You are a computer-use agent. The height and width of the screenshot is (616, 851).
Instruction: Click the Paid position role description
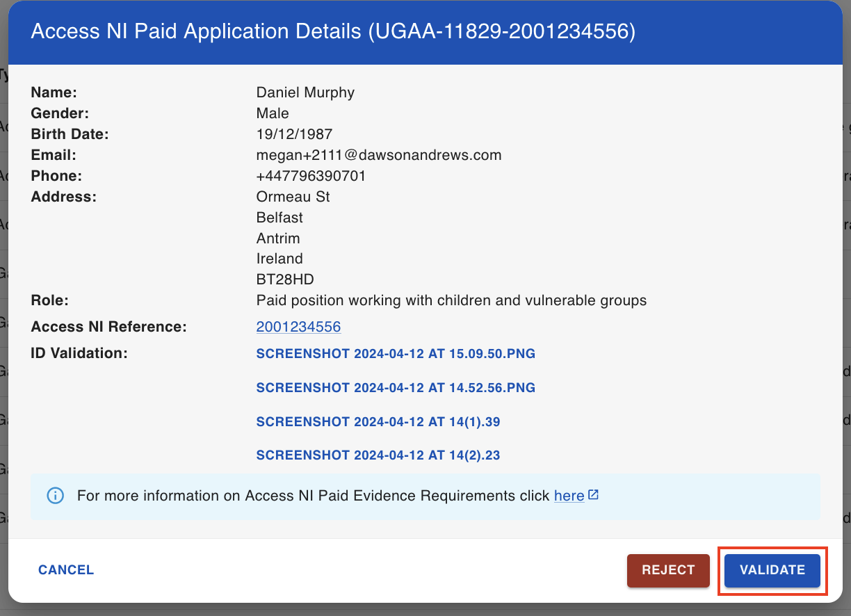452,300
